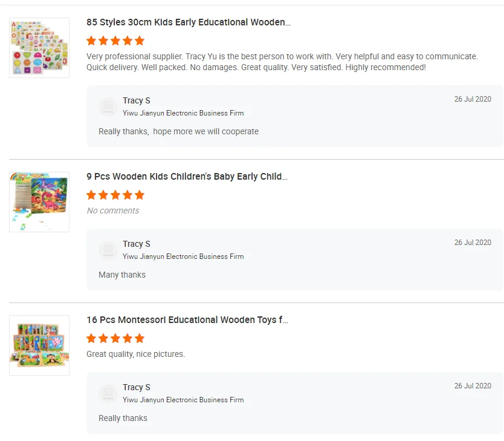Screen dimensions: 504x441
Task: Click Tracy S name in the third reply
Action: [137, 387]
